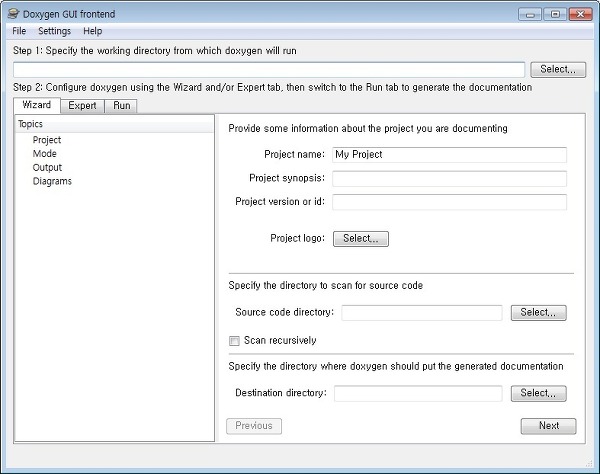Click the Destination directory field

(x=418, y=393)
